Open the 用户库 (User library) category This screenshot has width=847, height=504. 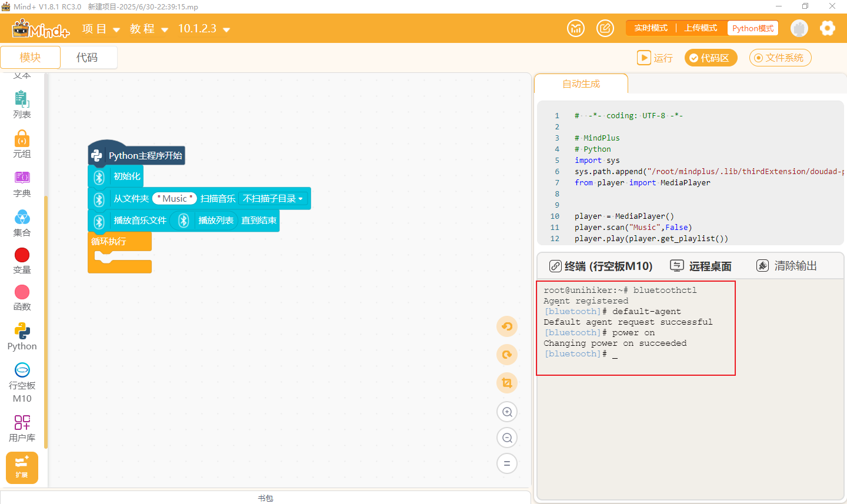(x=22, y=428)
